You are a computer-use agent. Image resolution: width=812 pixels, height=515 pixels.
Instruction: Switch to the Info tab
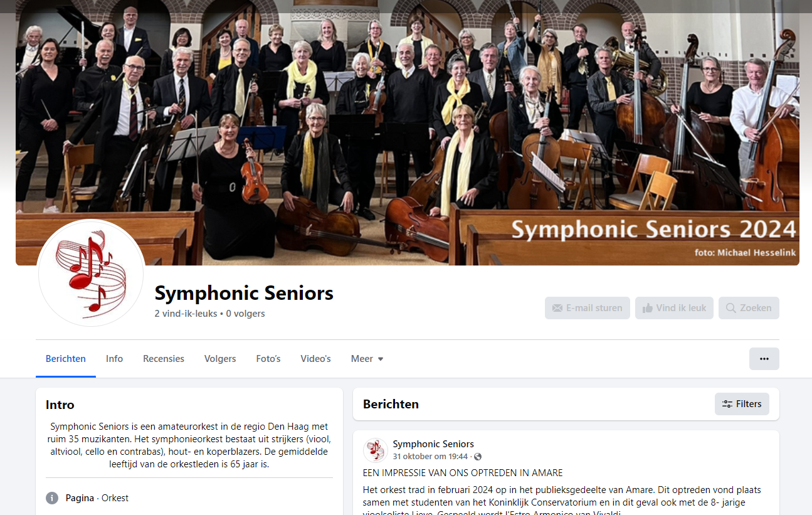coord(114,359)
